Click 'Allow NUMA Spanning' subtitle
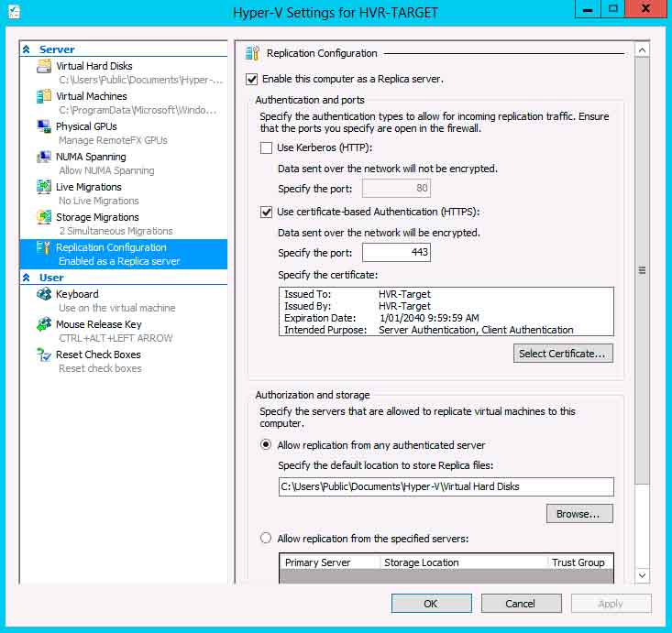 [x=106, y=171]
